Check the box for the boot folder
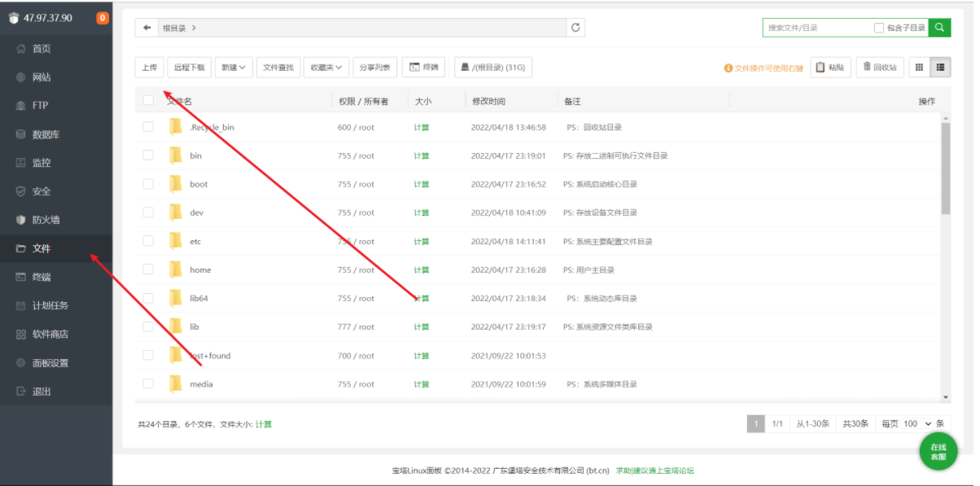Image resolution: width=980 pixels, height=486 pixels. click(148, 184)
